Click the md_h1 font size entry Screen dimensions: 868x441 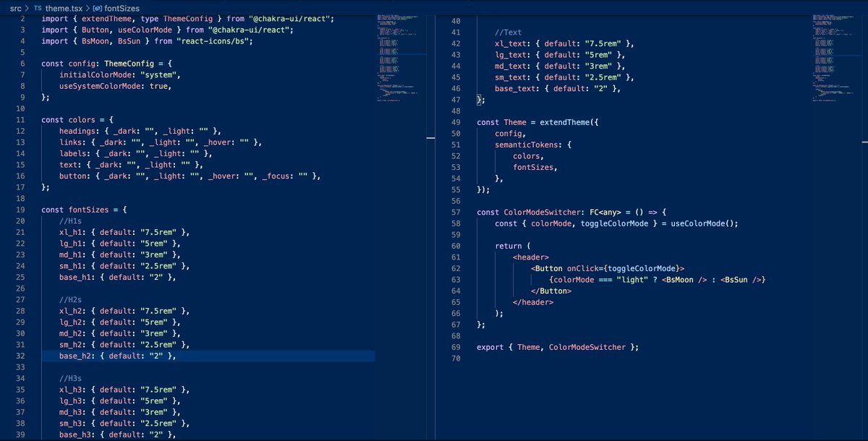pyautogui.click(x=120, y=255)
